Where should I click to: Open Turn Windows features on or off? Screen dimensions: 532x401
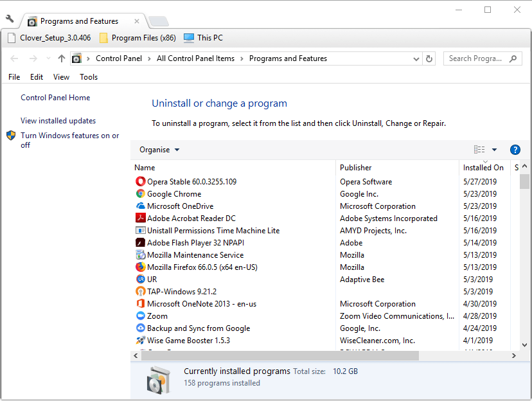tap(70, 140)
